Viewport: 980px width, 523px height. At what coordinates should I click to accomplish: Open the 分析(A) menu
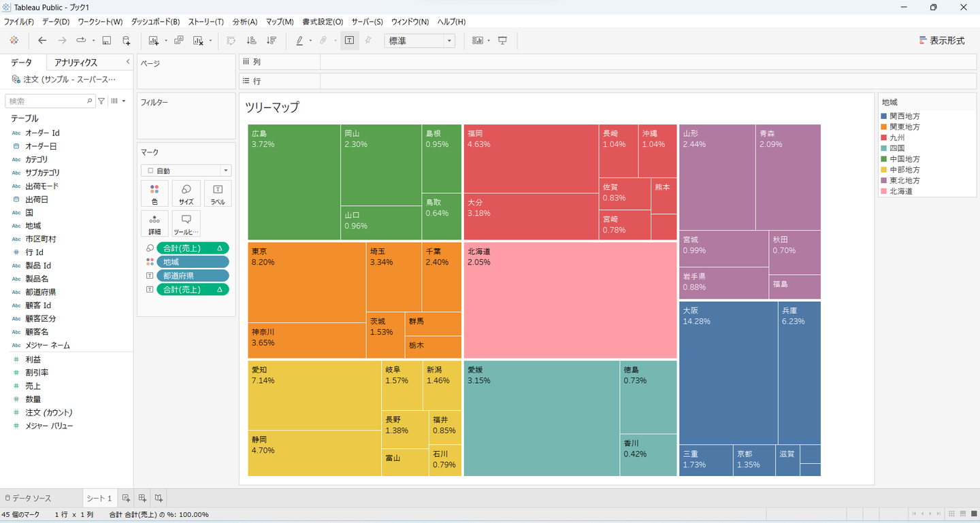pyautogui.click(x=244, y=22)
